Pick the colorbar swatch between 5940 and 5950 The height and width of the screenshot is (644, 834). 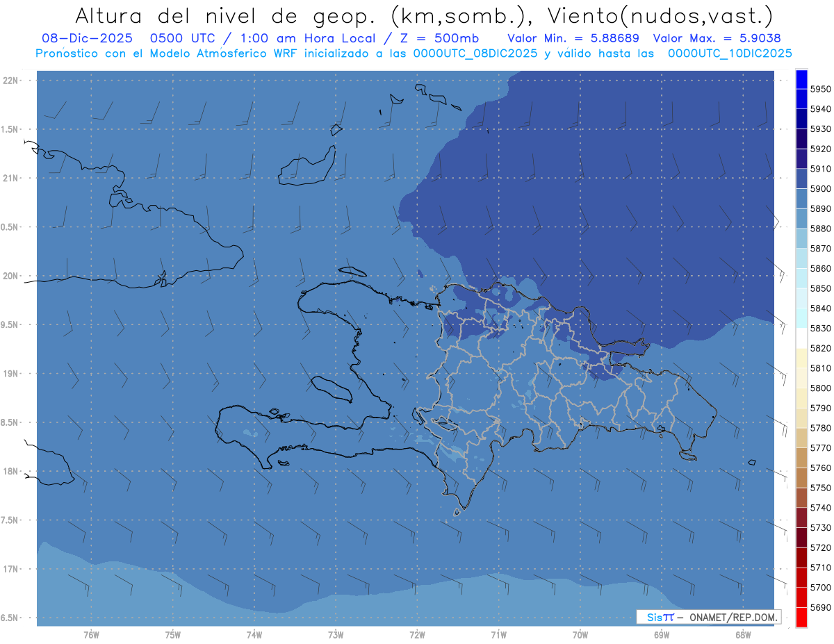point(801,99)
